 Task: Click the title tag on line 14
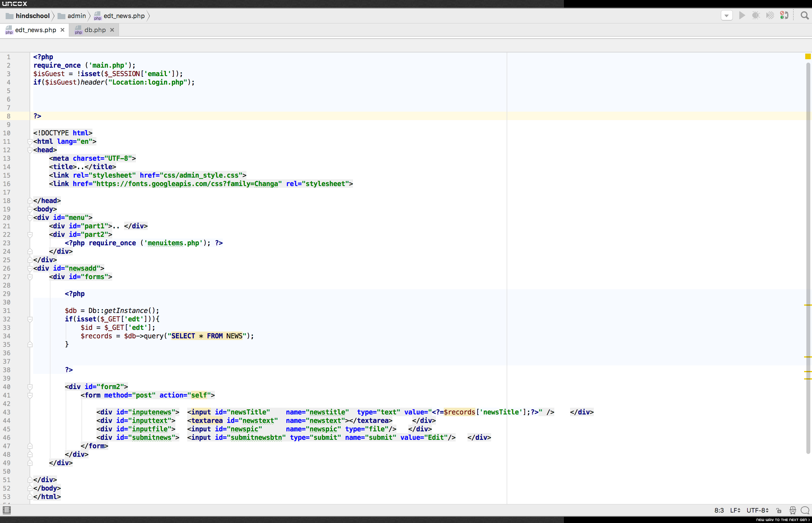pos(83,167)
